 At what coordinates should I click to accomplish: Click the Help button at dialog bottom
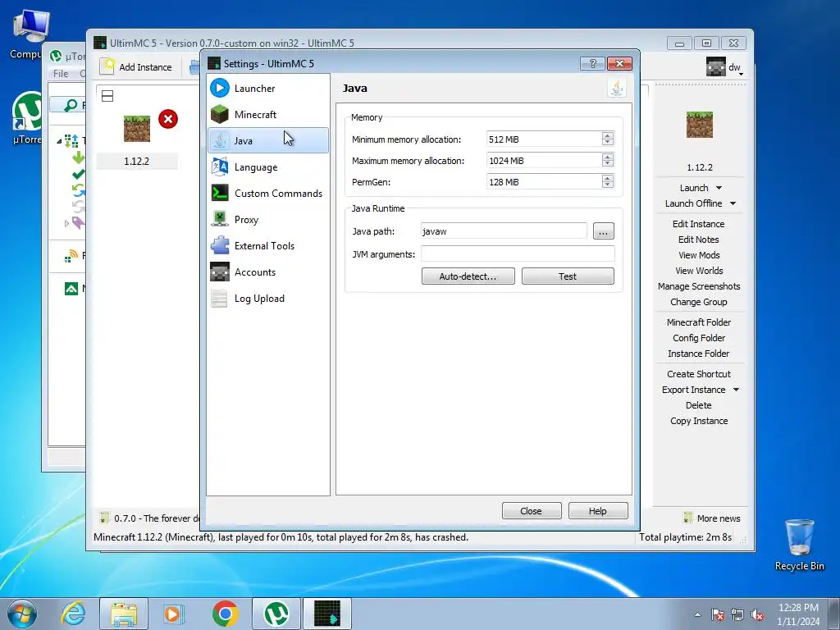[597, 511]
